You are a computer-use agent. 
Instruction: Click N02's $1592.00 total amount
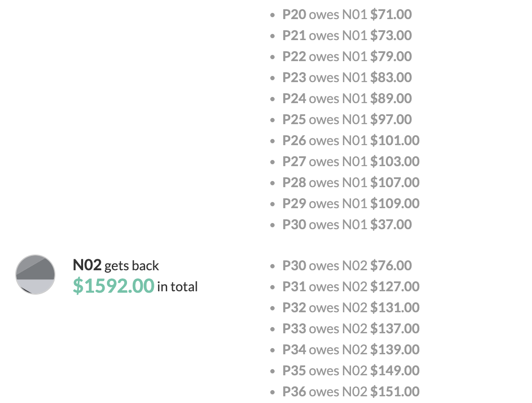point(114,286)
